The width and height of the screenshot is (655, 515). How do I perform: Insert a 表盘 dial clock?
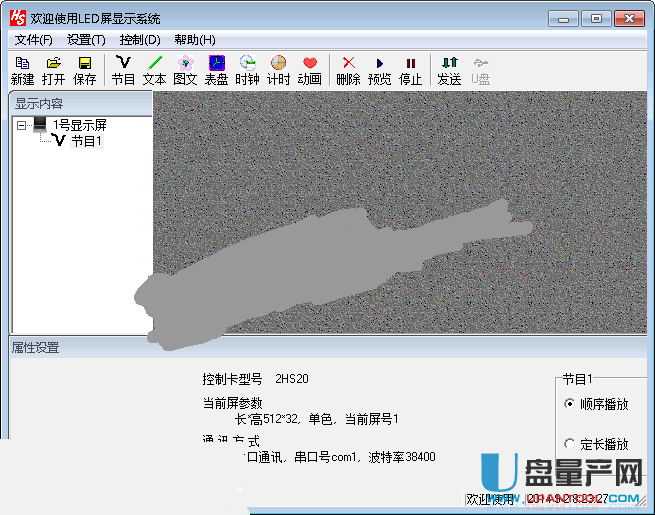216,70
